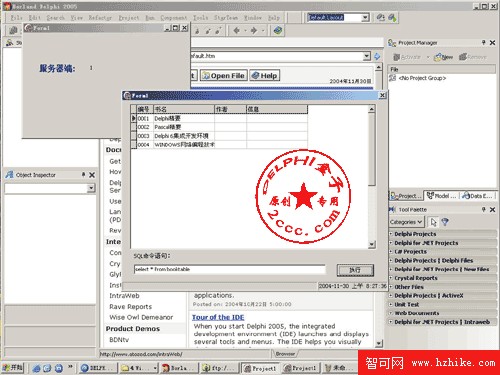
Task: Open the Rave Reports link
Action: [x=130, y=307]
